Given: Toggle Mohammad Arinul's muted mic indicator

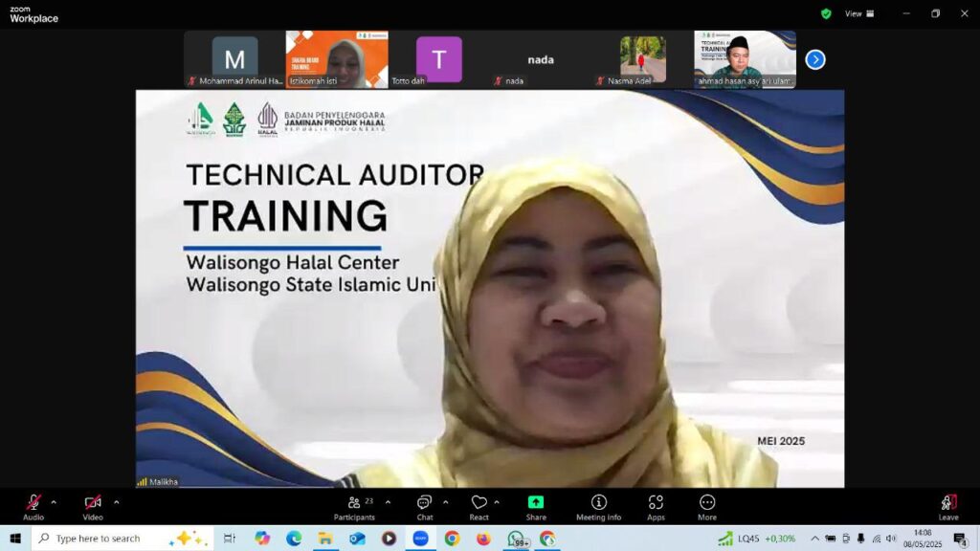Looking at the screenshot, I should (x=190, y=81).
